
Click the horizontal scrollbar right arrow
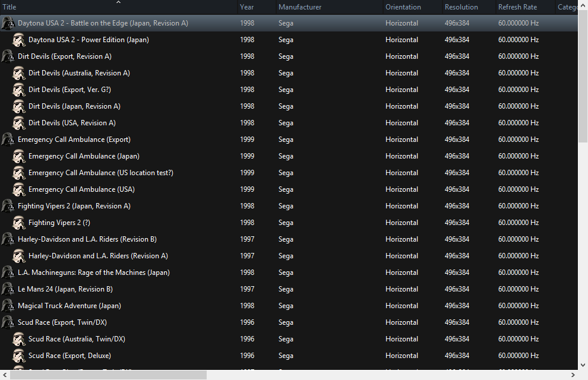[573, 375]
